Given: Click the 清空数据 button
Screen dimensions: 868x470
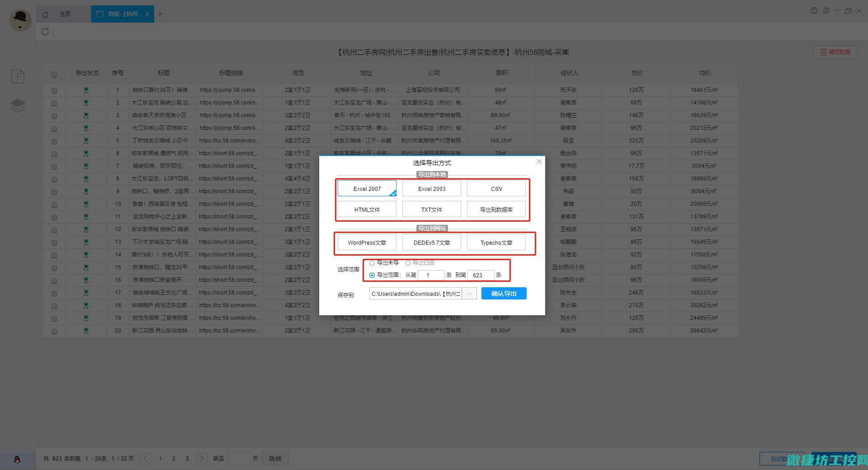Looking at the screenshot, I should coord(835,52).
